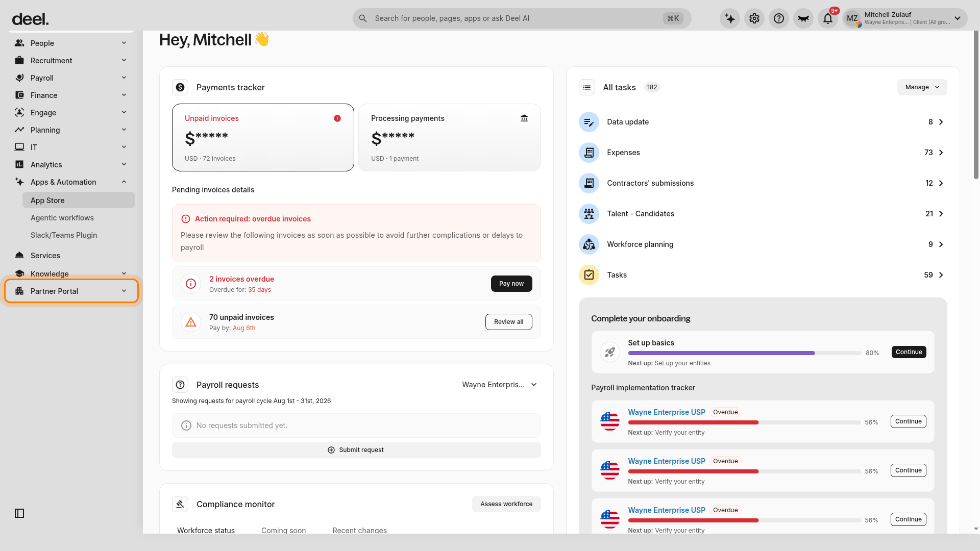
Task: Open Services in sidebar
Action: pos(71,256)
